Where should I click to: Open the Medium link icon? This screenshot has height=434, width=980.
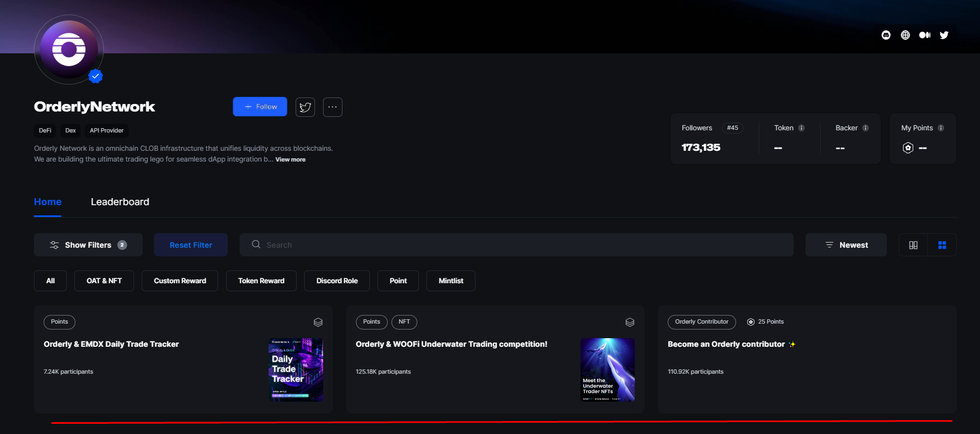coord(925,35)
